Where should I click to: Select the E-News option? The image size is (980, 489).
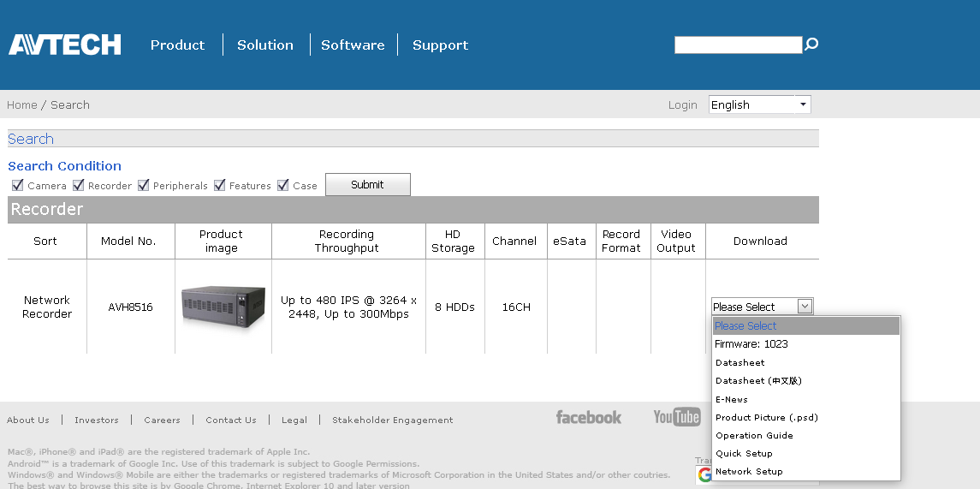806,399
